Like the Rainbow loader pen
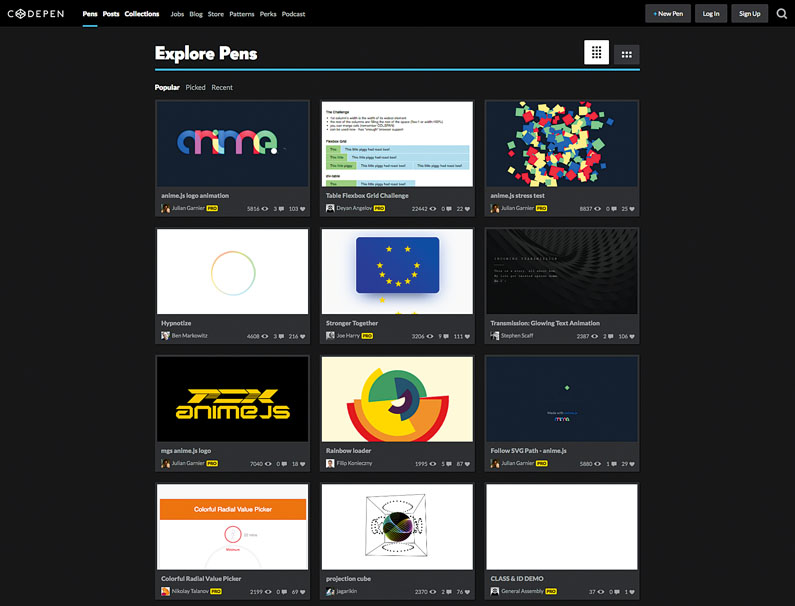 [467, 464]
